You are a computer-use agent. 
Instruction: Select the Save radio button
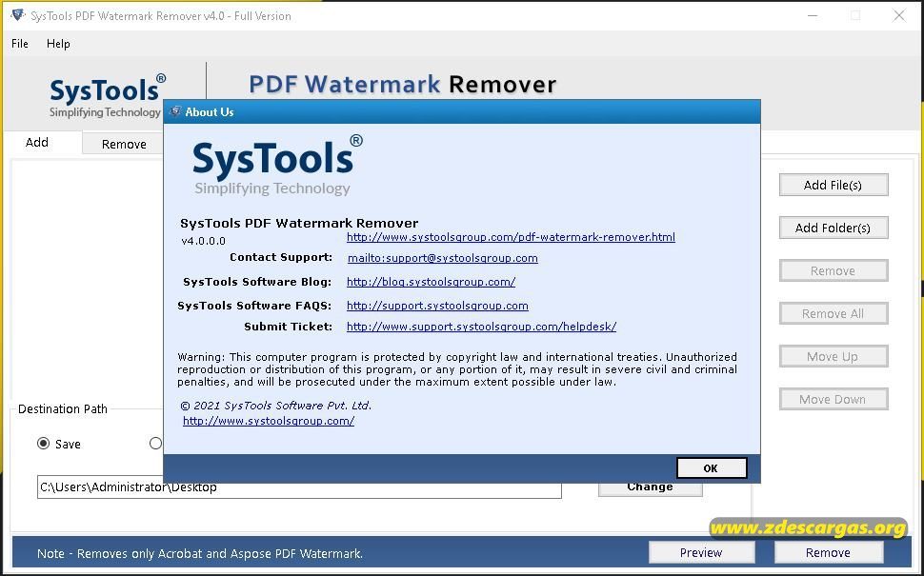pyautogui.click(x=44, y=444)
